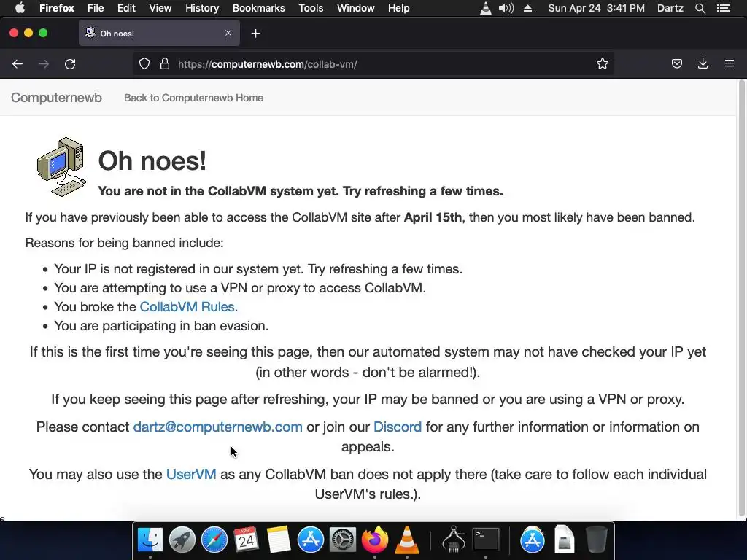Open the spider-like utility icon in Dock
The width and height of the screenshot is (747, 560).
(454, 540)
